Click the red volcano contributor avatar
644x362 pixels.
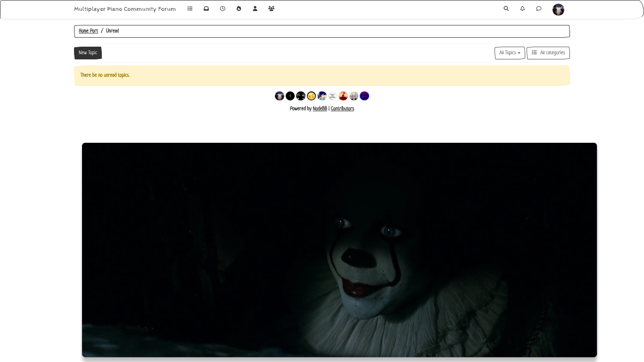[343, 96]
